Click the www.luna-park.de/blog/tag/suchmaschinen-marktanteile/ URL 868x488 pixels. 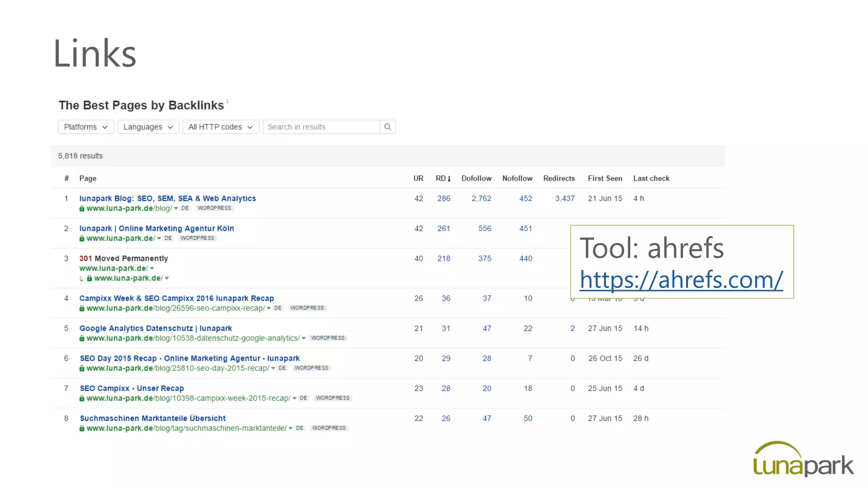[x=186, y=428]
